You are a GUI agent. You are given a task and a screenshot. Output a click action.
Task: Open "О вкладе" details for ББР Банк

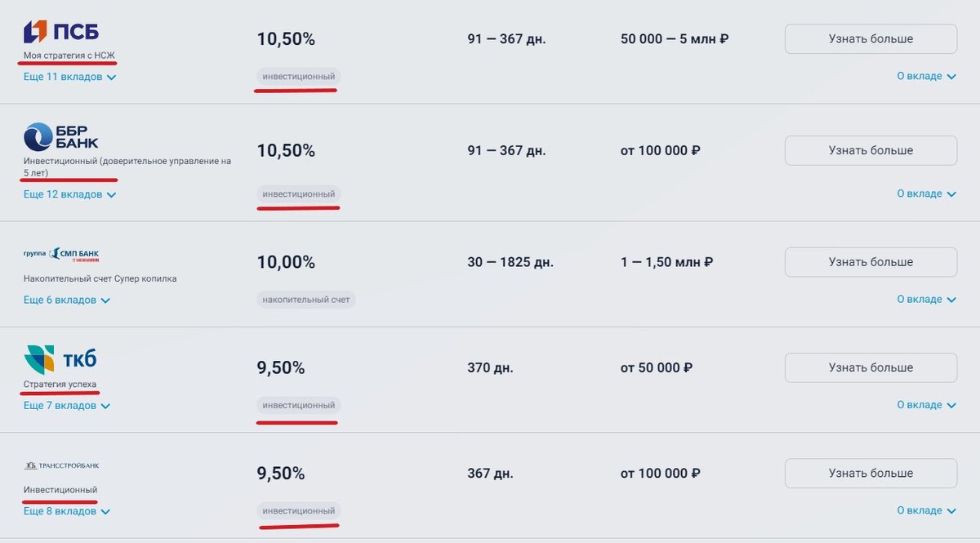coord(926,194)
